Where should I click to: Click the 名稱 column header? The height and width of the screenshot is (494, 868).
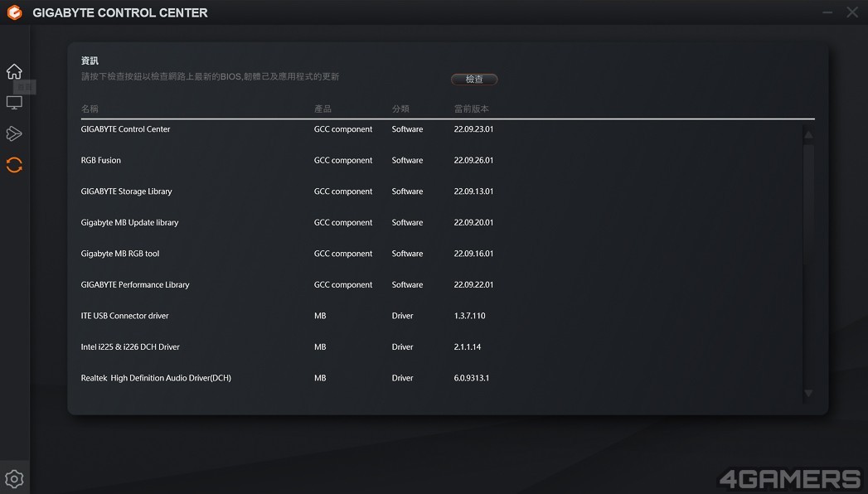pyautogui.click(x=90, y=109)
